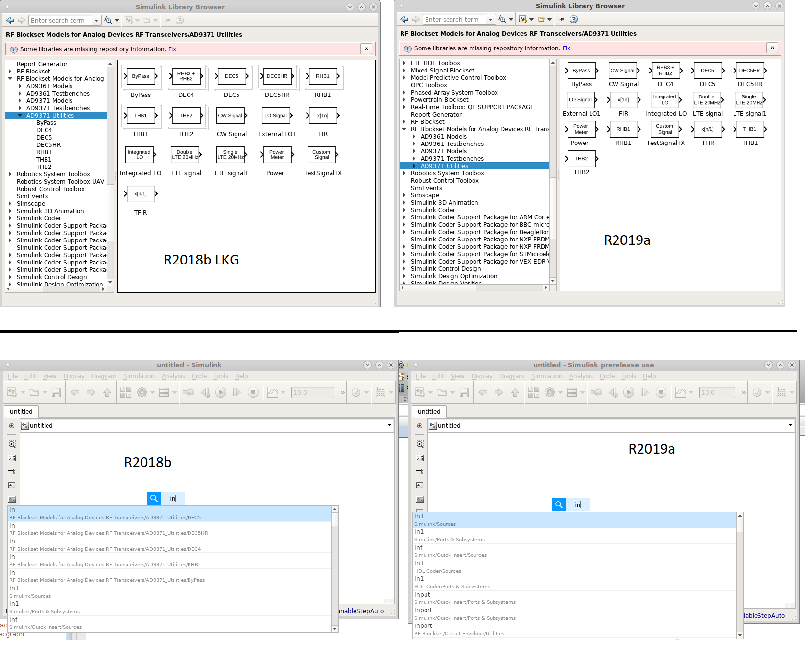Click the Stop button in R2018b Simulink window

(253, 392)
